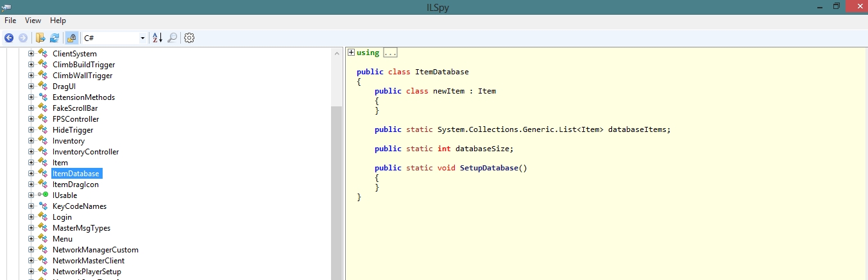The height and width of the screenshot is (280, 868).
Task: Open an assembly with the folder icon
Action: tap(40, 38)
